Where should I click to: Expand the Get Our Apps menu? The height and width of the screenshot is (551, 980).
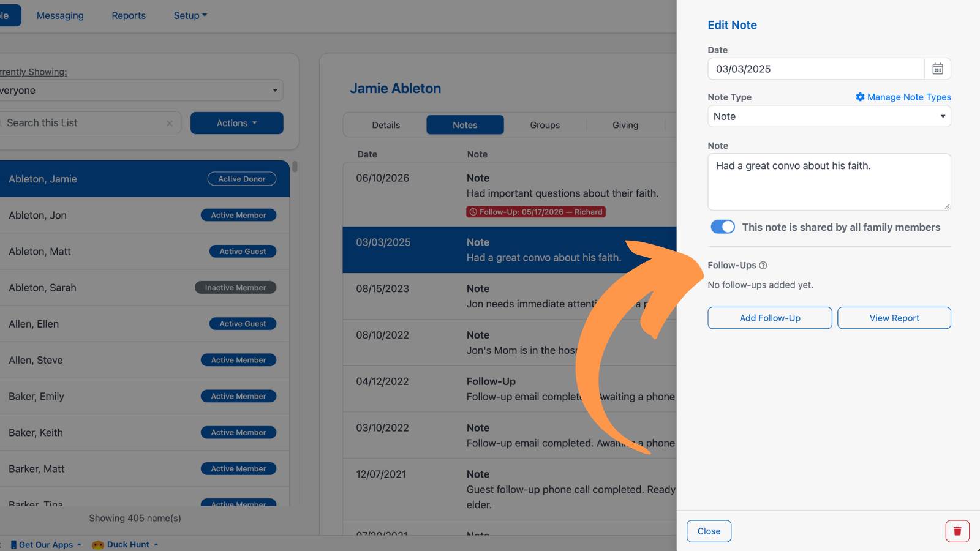pos(47,544)
